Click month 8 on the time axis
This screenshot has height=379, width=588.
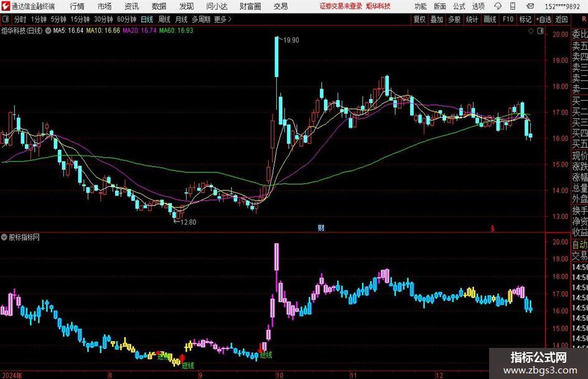tap(110, 375)
